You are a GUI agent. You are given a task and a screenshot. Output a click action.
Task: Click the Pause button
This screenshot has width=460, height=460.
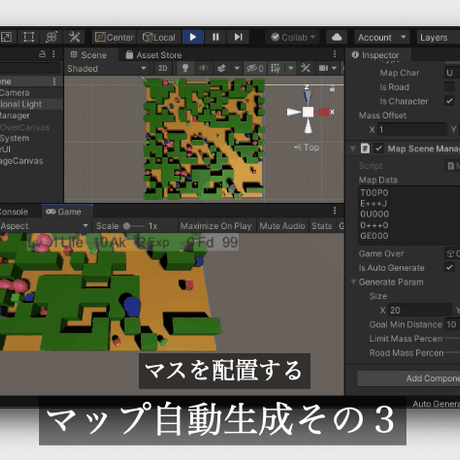point(216,37)
